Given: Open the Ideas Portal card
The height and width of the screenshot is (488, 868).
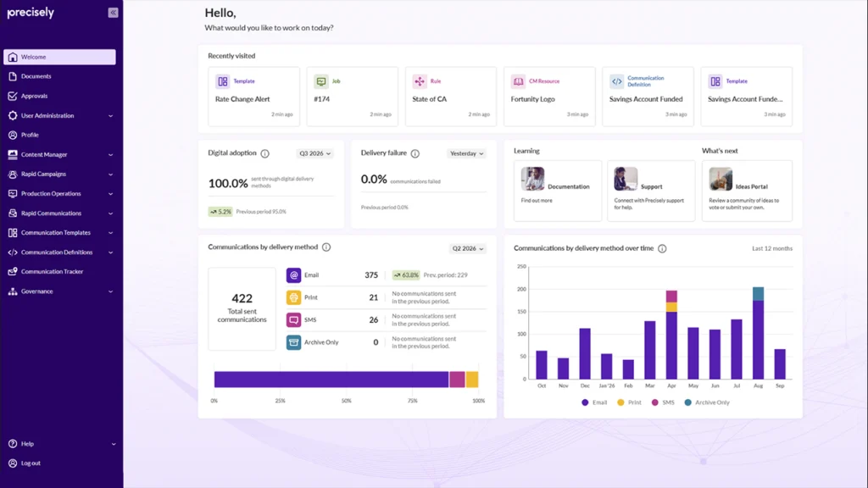Looking at the screenshot, I should (747, 191).
